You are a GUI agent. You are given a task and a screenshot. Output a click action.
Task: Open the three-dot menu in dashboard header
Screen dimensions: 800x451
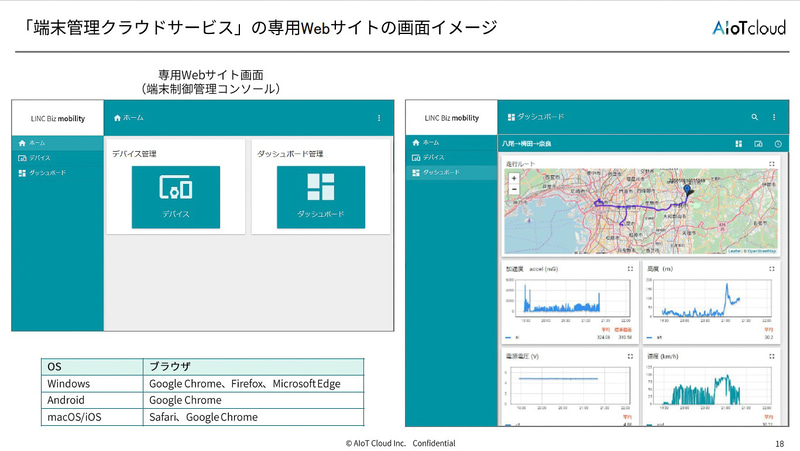(774, 117)
